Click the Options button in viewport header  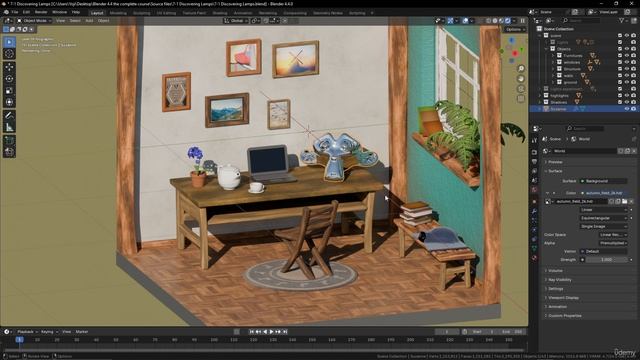tap(514, 29)
